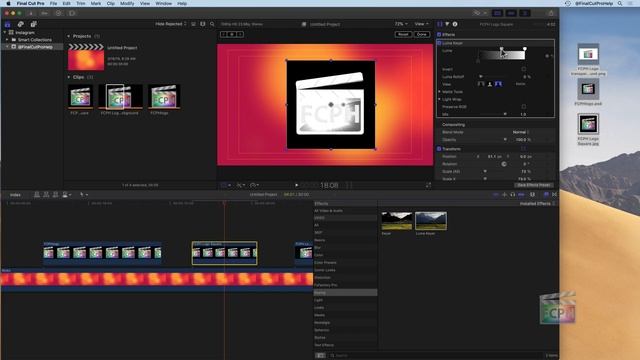Open the Transitions browser icon

click(x=554, y=195)
